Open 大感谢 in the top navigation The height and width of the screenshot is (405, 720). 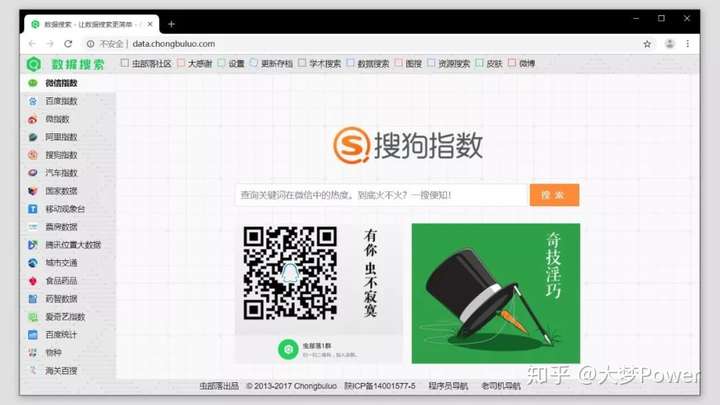point(195,63)
